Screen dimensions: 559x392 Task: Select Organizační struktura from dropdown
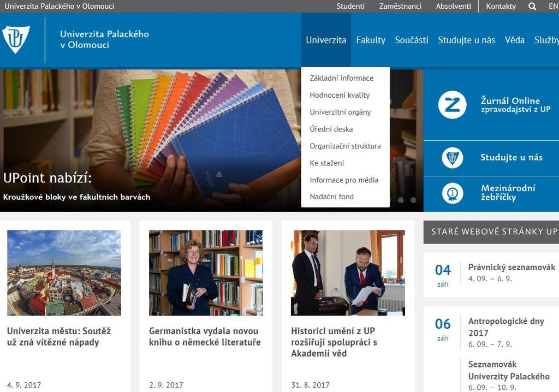pyautogui.click(x=345, y=146)
